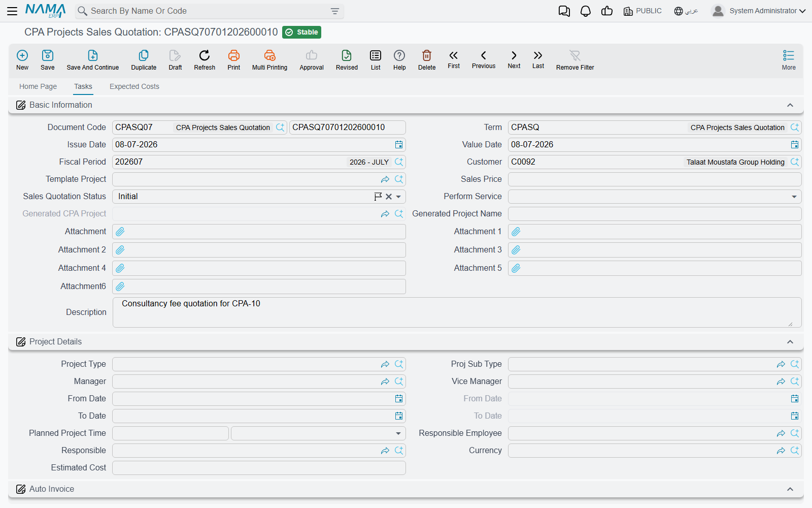The width and height of the screenshot is (812, 508).
Task: Collapse the Auto Invoice section
Action: pyautogui.click(x=790, y=489)
